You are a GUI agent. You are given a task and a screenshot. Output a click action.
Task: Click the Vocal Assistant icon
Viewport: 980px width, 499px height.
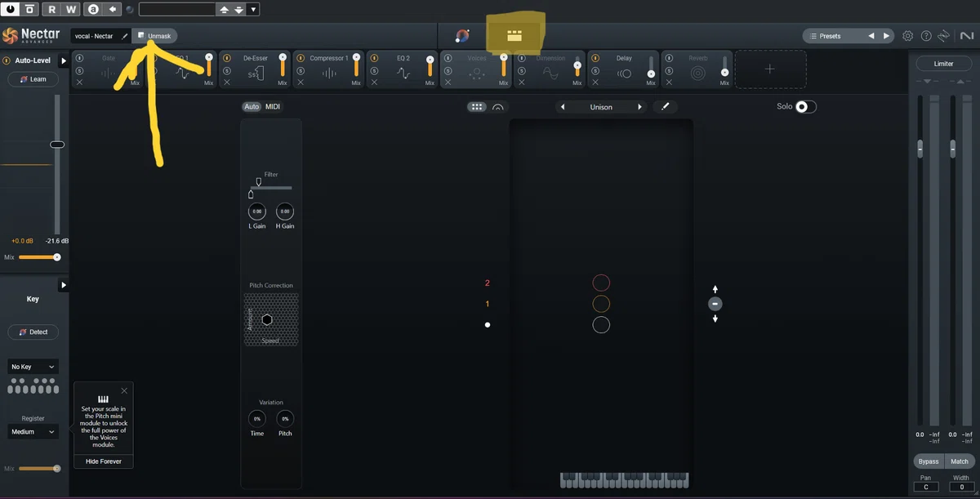click(462, 36)
